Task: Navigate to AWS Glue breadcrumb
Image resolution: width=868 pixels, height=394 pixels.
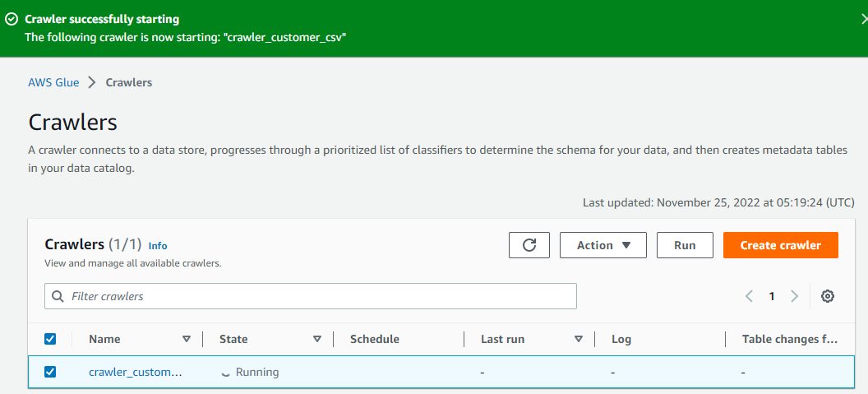Action: [53, 82]
